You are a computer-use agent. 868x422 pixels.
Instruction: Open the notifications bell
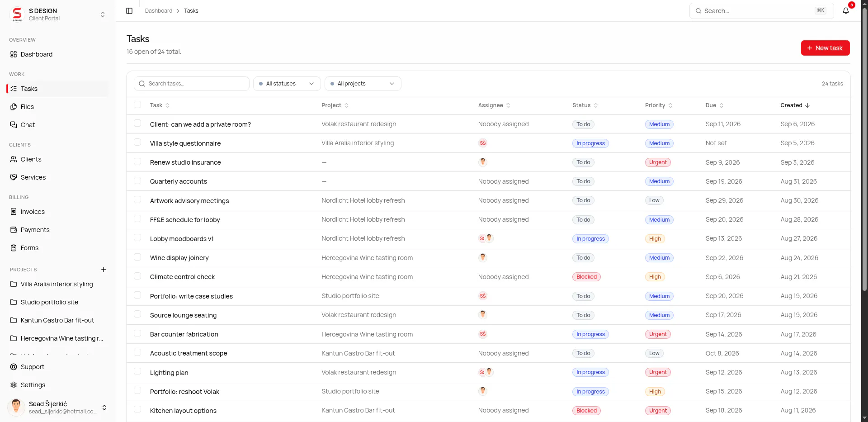846,11
